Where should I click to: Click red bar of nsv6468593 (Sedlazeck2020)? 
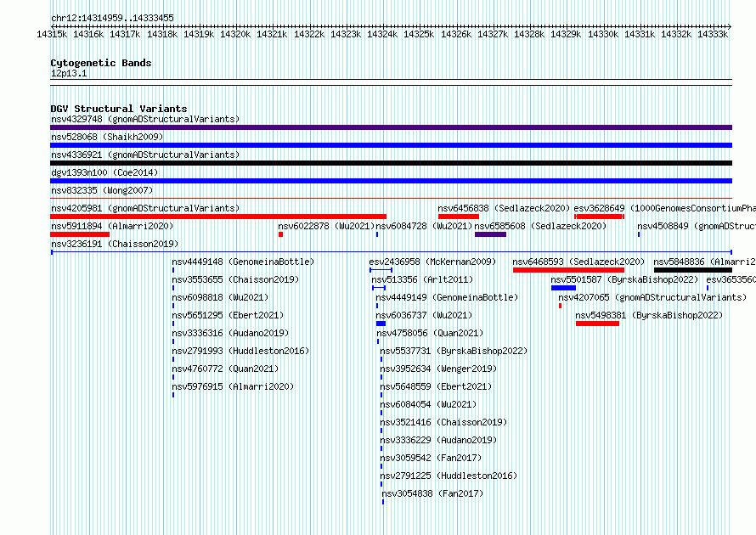tap(568, 270)
